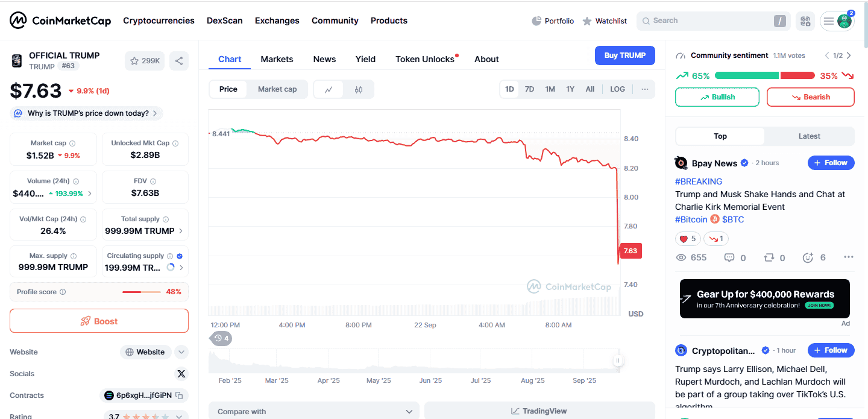Click the Volume (24h) info icon

76,181
